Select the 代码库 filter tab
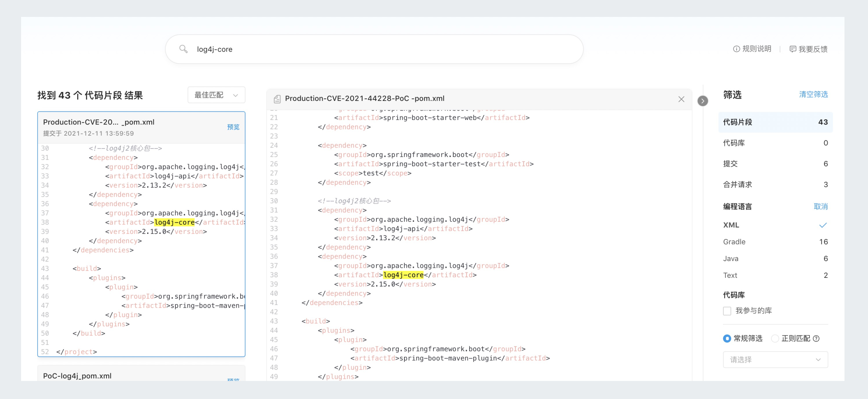 click(x=775, y=143)
